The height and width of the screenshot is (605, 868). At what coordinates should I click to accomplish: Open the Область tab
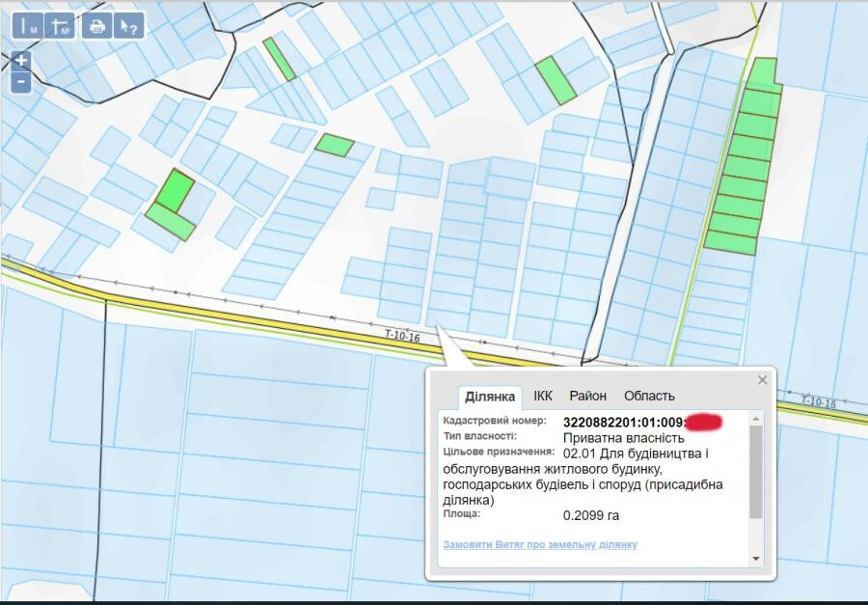(x=649, y=396)
